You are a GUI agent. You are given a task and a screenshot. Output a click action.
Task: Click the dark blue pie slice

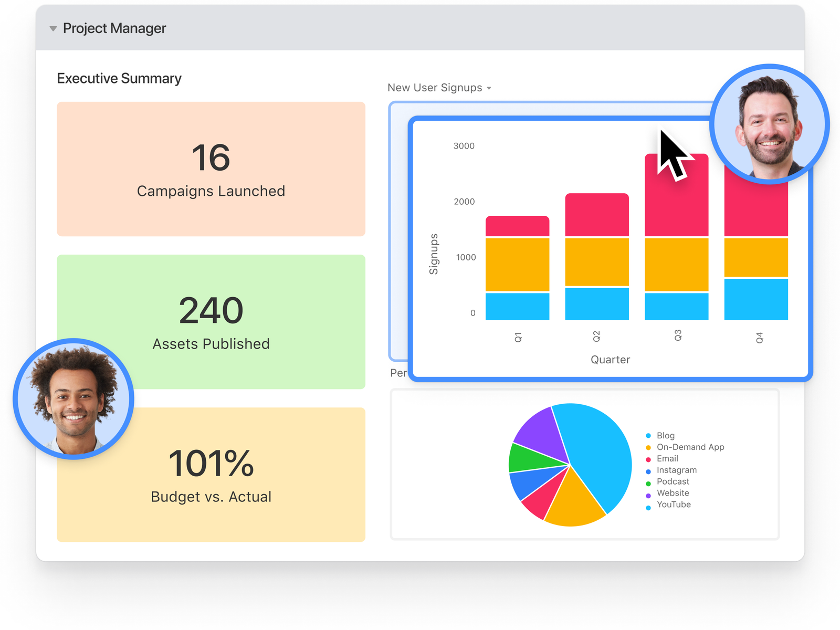[x=533, y=481]
